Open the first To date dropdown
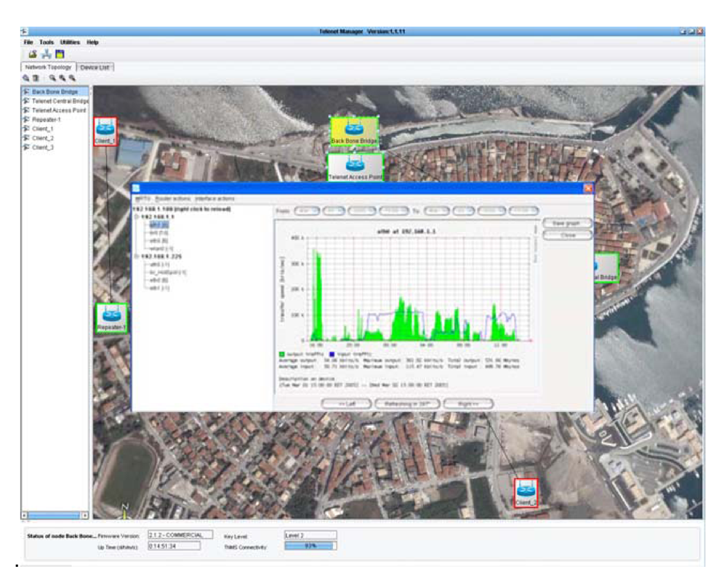This screenshot has width=727, height=588. coord(435,210)
